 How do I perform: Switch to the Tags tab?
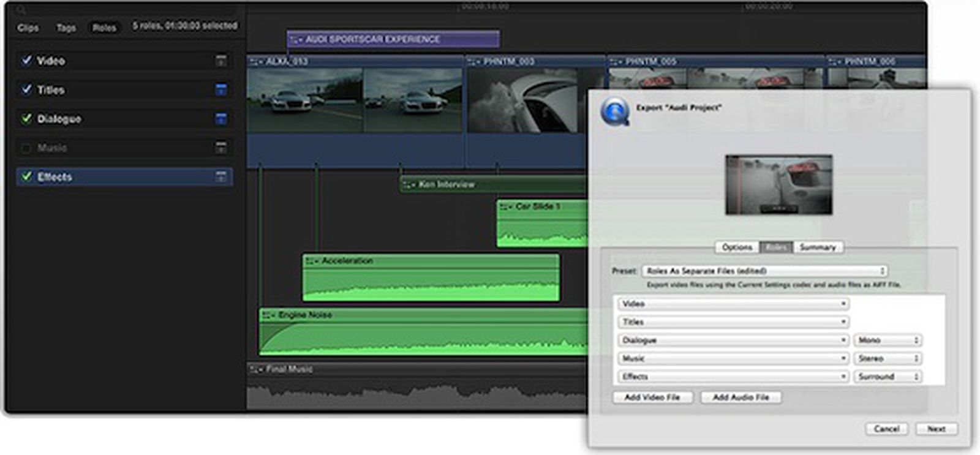coord(66,28)
